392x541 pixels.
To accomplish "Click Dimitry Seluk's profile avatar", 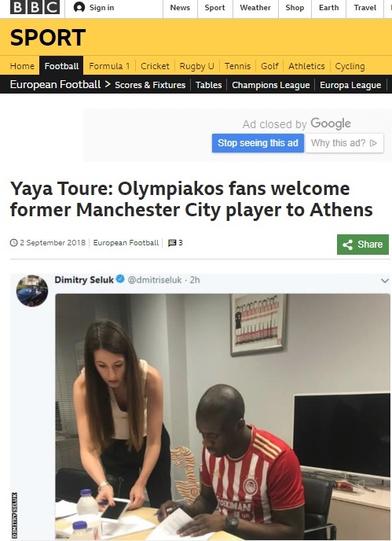I will [x=32, y=290].
